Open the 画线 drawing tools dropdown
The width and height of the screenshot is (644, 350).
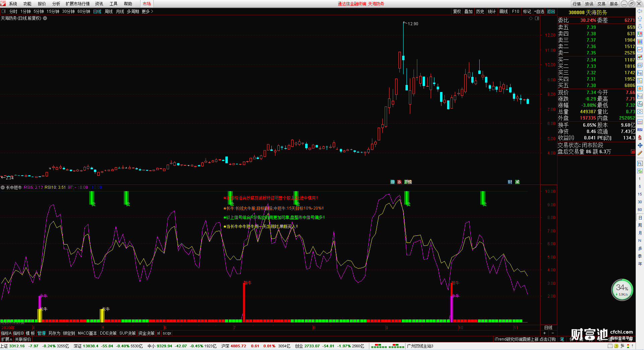504,11
